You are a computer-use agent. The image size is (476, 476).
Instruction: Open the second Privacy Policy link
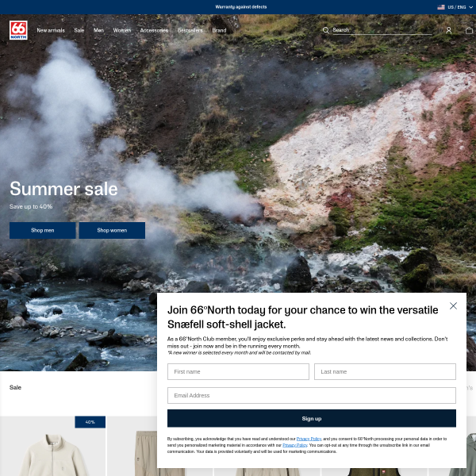(x=295, y=445)
